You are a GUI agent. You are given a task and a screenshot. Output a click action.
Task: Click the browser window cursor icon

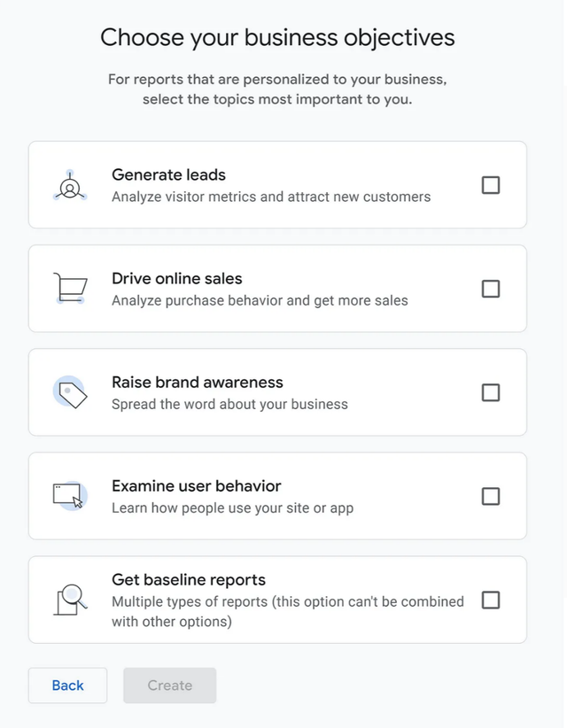click(70, 496)
